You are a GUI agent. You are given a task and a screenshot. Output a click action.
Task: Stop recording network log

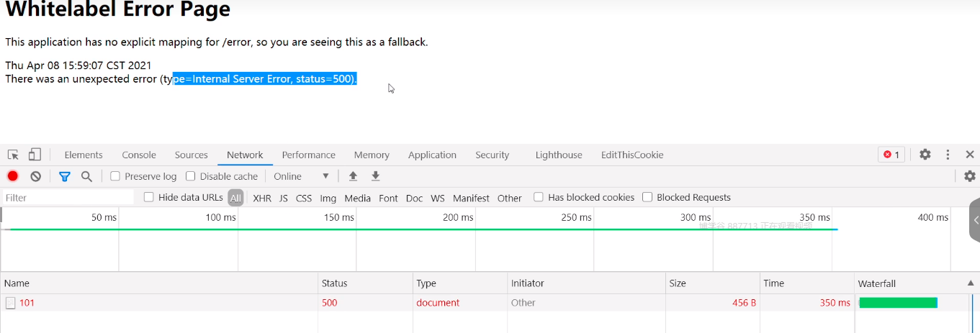point(13,176)
